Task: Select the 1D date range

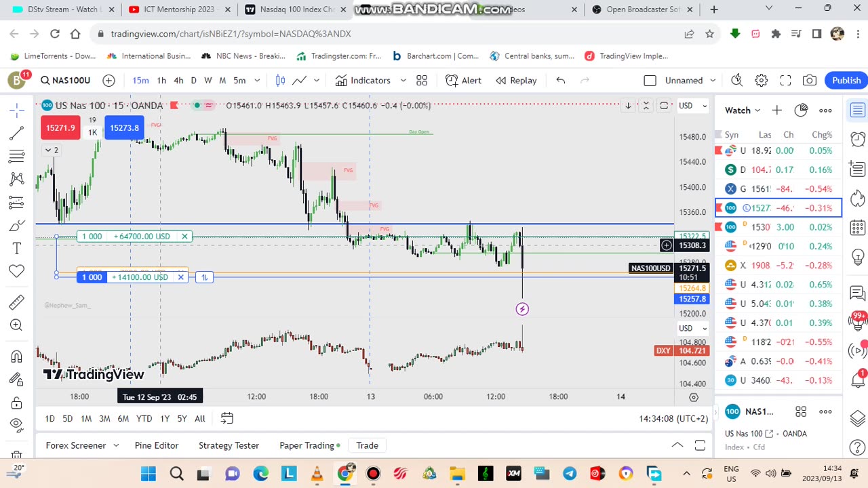Action: point(50,418)
